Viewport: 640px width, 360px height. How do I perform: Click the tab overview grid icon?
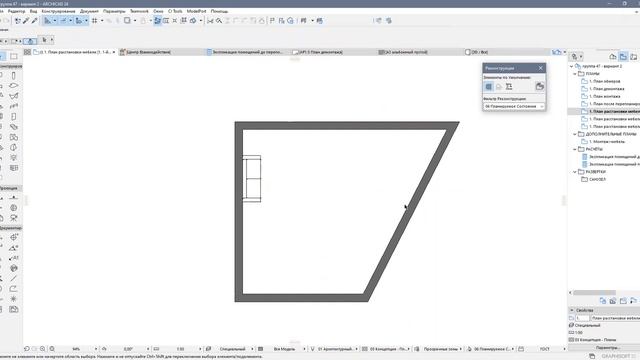click(27, 52)
